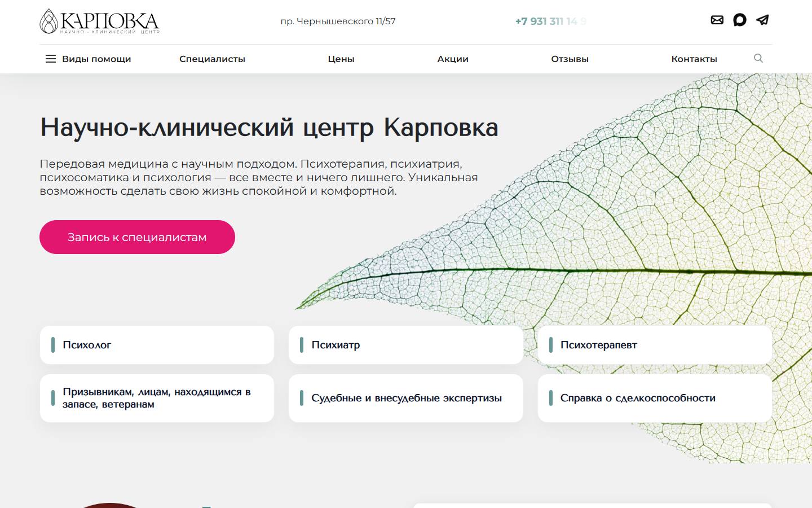Open the chat messenger icon
This screenshot has width=812, height=508.
coord(740,20)
